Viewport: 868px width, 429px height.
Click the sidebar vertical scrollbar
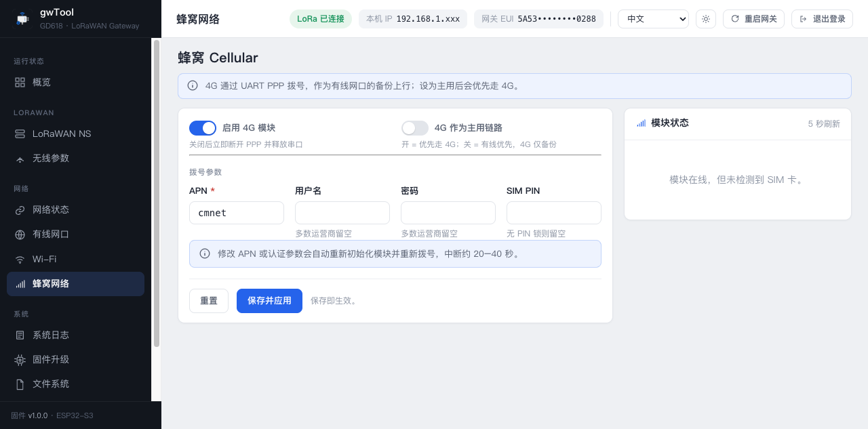[157, 193]
